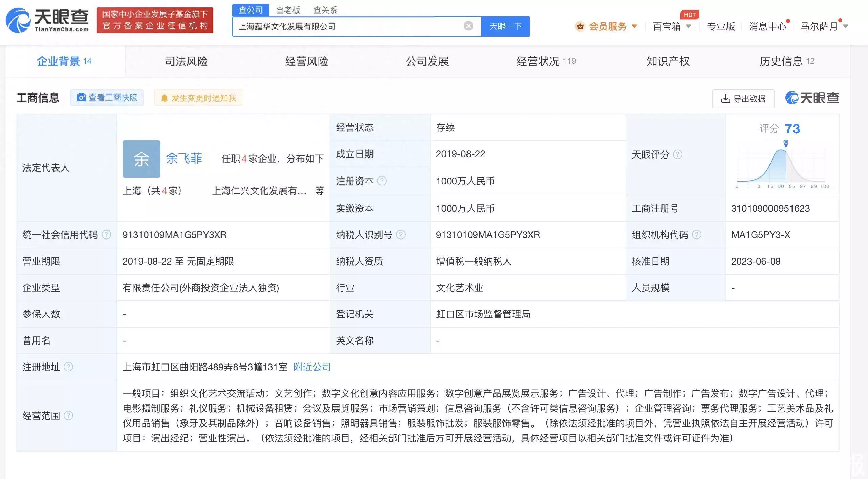This screenshot has height=479, width=868.
Task: Click the status value 存续
Action: [x=445, y=127]
